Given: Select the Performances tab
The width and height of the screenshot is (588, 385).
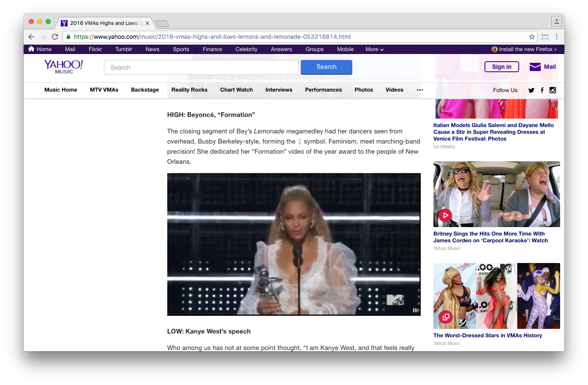Looking at the screenshot, I should coord(324,90).
